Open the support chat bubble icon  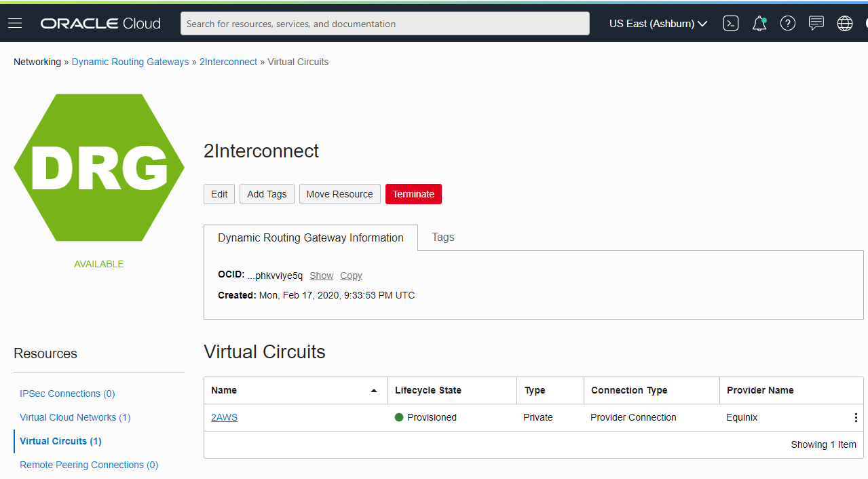tap(816, 24)
